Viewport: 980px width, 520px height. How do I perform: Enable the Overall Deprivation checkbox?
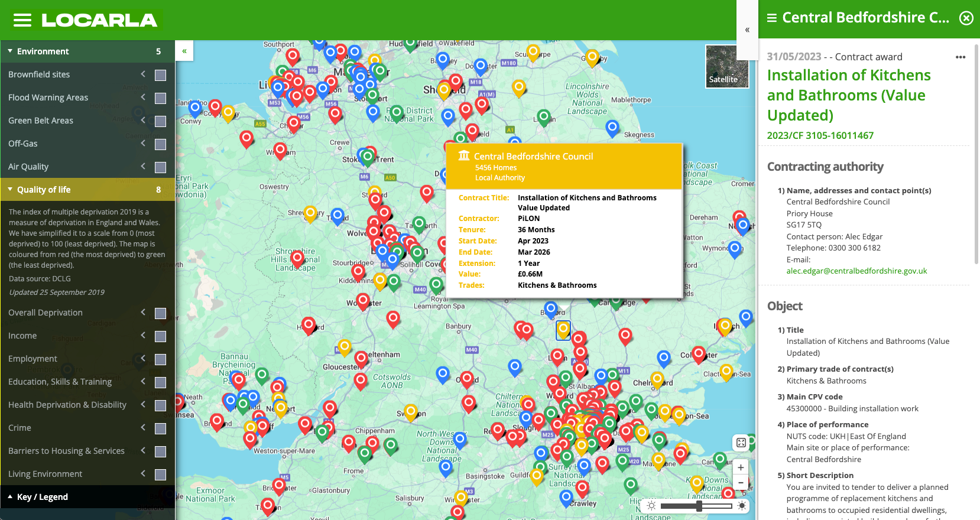point(160,313)
